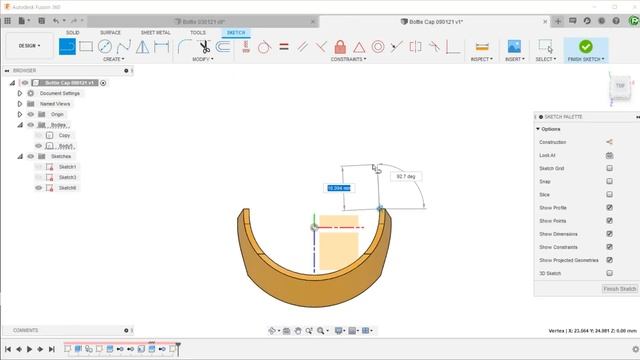Click the Pan hand icon
The width and height of the screenshot is (640, 360).
[x=298, y=331]
